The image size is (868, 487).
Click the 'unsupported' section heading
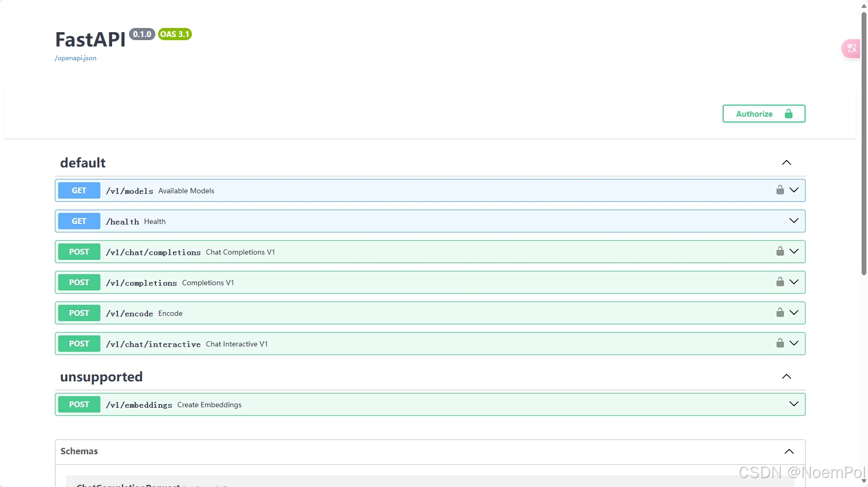101,377
